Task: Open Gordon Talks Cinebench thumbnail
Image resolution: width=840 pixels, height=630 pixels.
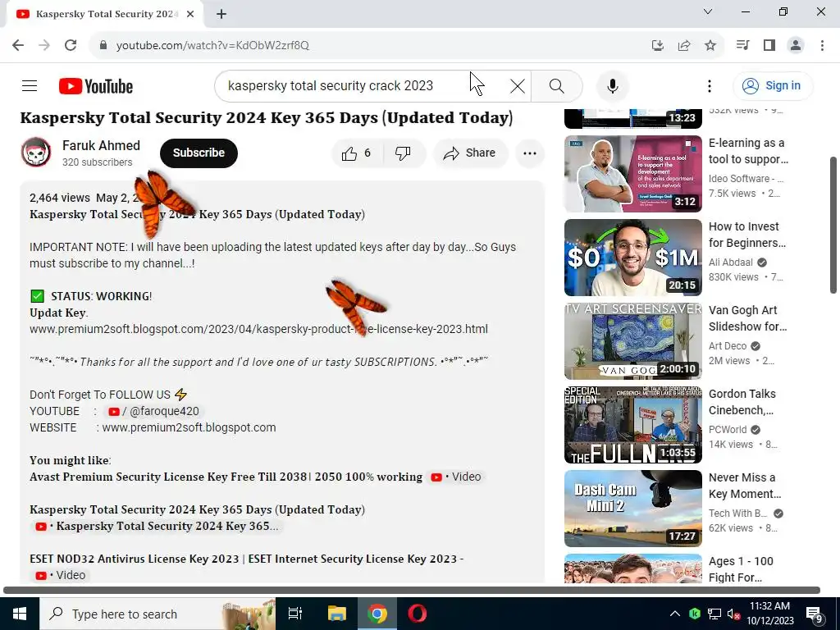Action: click(633, 424)
